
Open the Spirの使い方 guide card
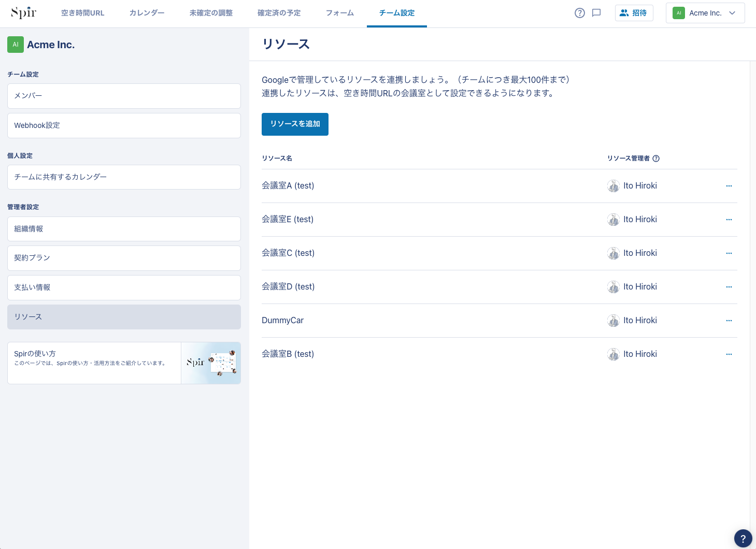[x=124, y=363]
